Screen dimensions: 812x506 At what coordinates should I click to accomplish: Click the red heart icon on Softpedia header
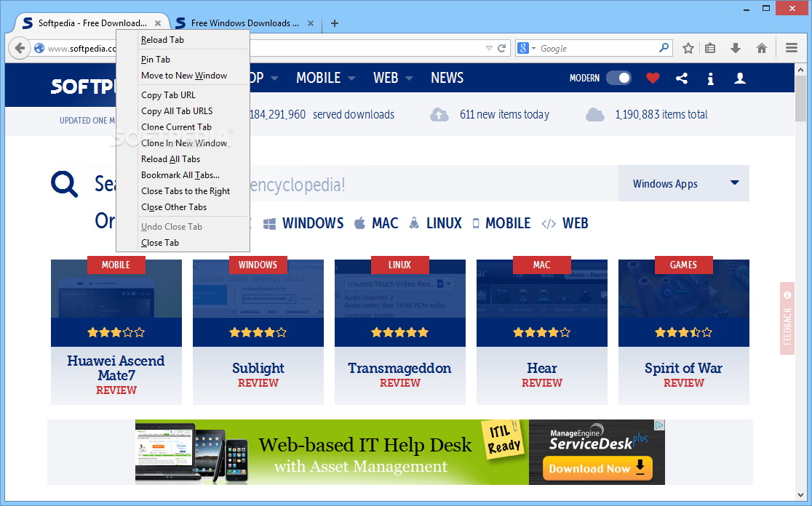(653, 78)
